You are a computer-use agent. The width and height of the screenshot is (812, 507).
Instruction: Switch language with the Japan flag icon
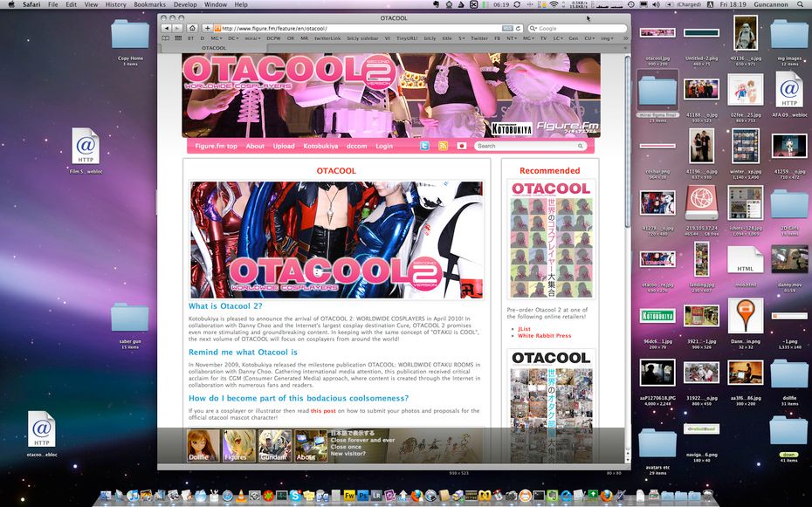(462, 146)
